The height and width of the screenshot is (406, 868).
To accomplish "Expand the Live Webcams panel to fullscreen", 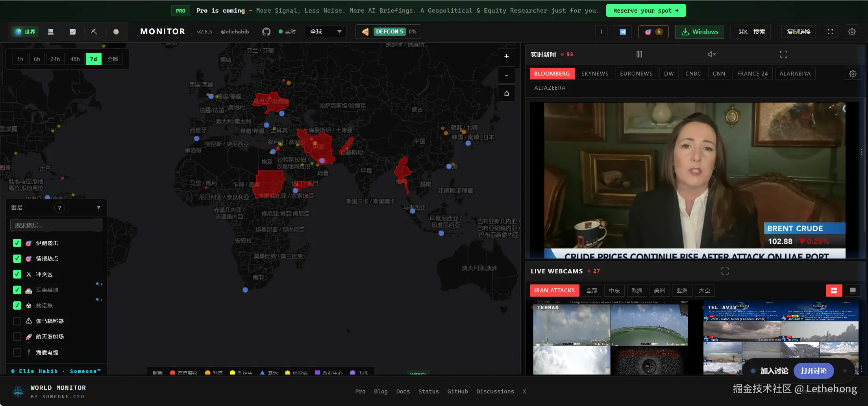I will [x=725, y=271].
